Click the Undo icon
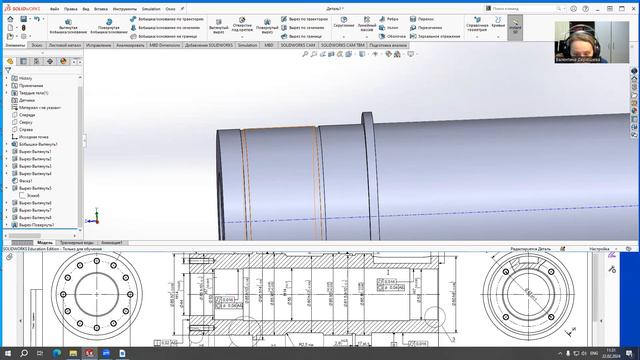Image resolution: width=640 pixels, height=360 pixels. [x=37, y=19]
